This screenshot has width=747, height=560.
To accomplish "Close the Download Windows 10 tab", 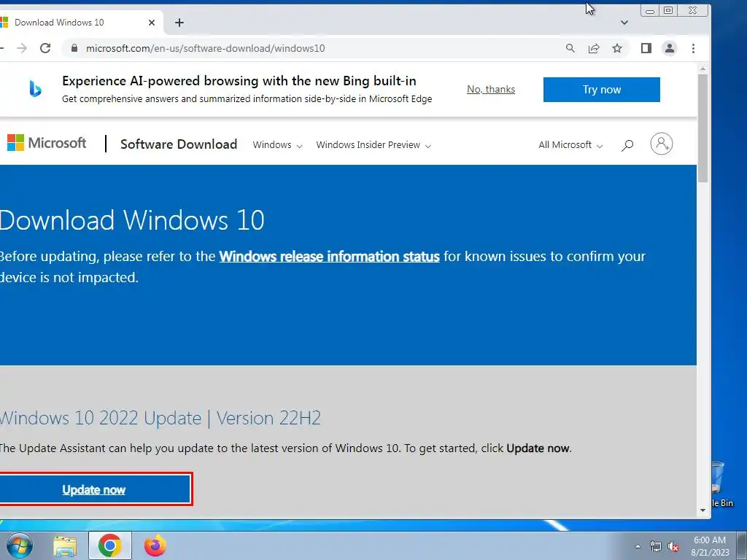I will (x=152, y=23).
